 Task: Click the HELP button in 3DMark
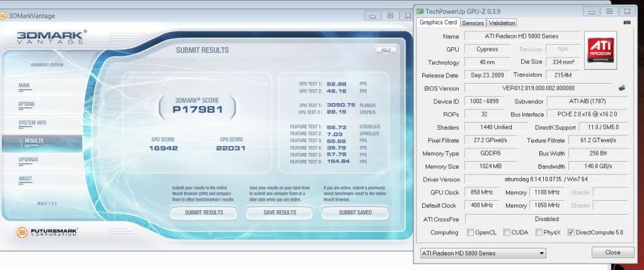point(386,50)
